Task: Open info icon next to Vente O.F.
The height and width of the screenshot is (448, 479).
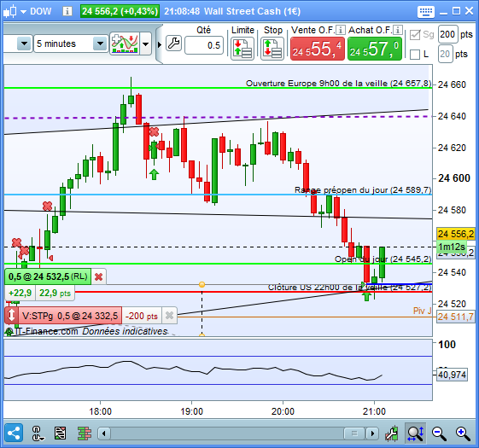Action: click(341, 30)
